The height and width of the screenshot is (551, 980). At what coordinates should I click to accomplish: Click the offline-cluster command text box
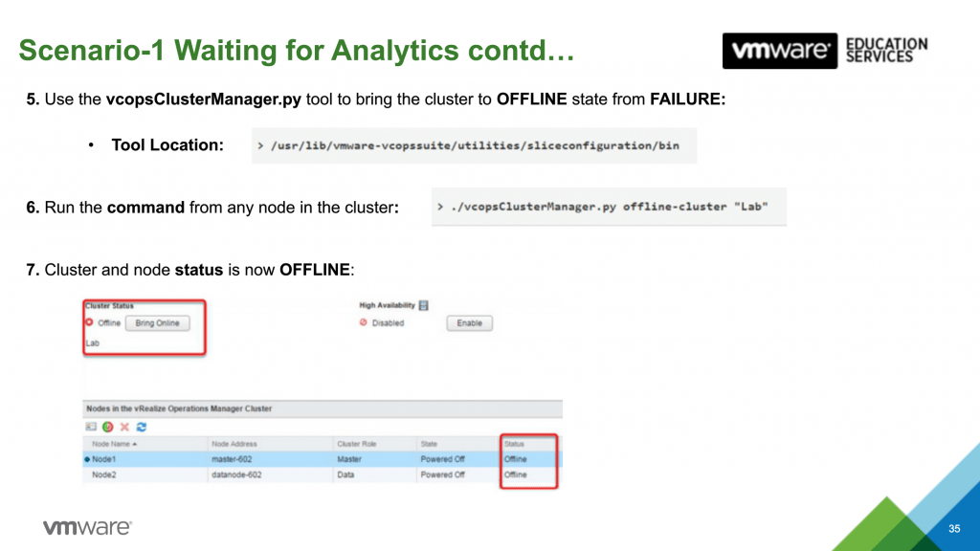point(609,207)
